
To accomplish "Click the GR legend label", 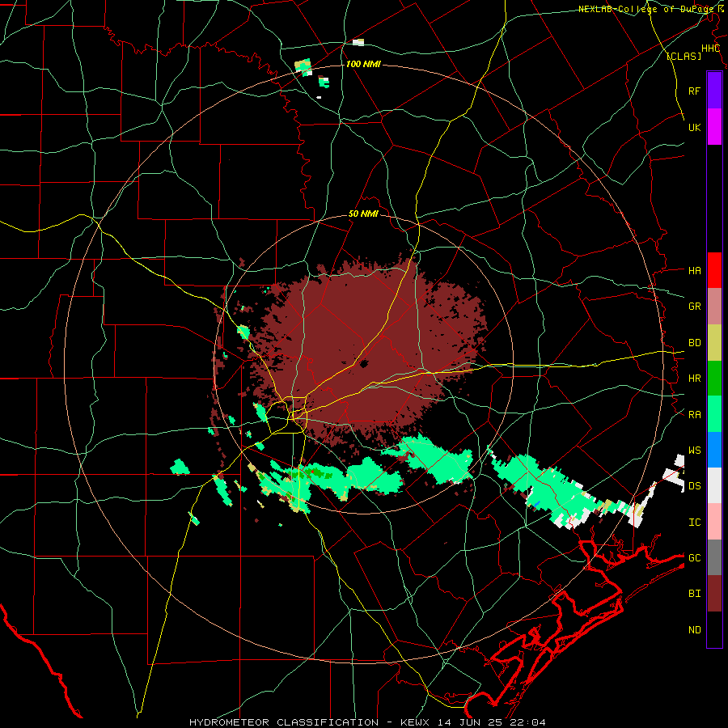I will point(694,307).
